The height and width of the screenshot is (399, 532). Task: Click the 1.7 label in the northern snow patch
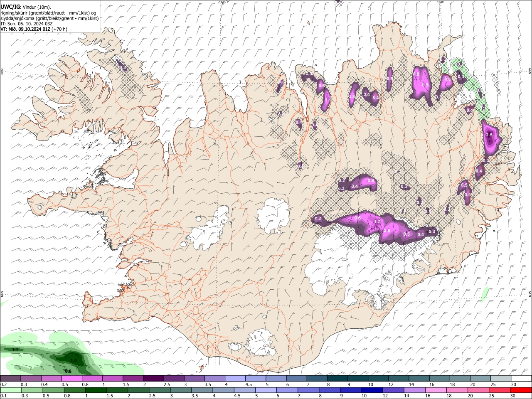coord(327,100)
